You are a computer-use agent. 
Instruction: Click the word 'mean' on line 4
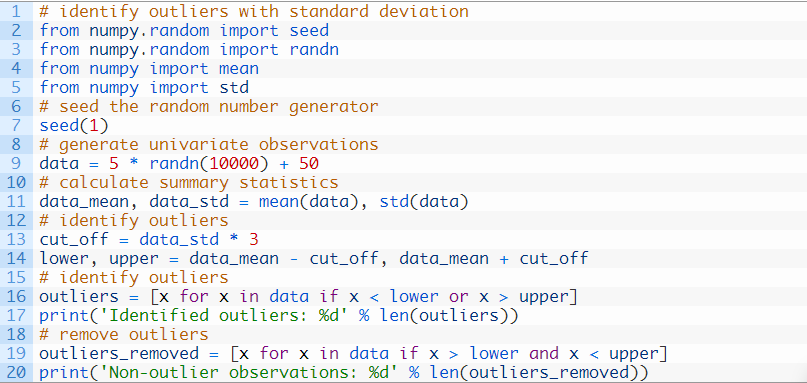pos(239,68)
